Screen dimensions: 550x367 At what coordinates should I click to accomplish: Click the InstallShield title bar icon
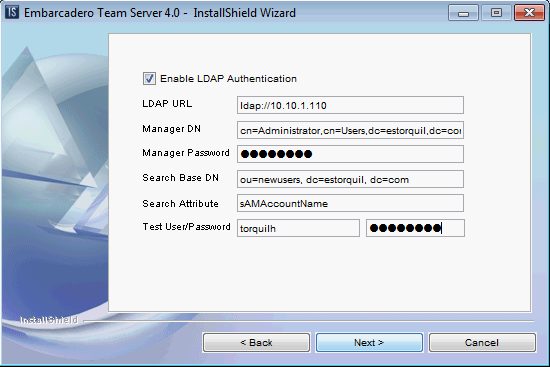(x=12, y=12)
